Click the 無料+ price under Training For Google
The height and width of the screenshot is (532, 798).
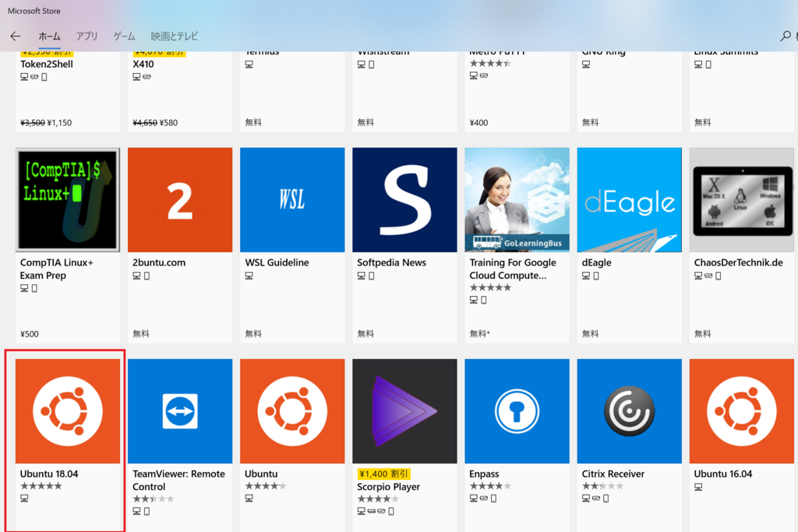click(480, 333)
